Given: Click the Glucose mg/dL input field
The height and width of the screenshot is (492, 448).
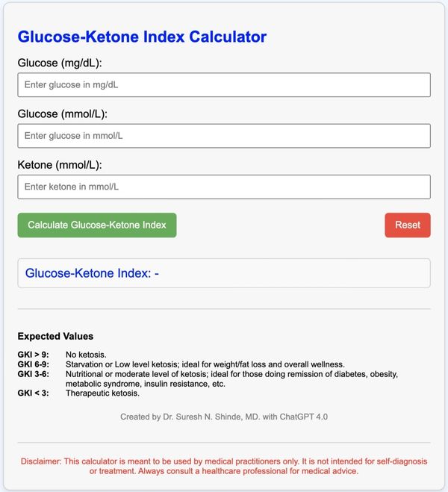Looking at the screenshot, I should [224, 85].
